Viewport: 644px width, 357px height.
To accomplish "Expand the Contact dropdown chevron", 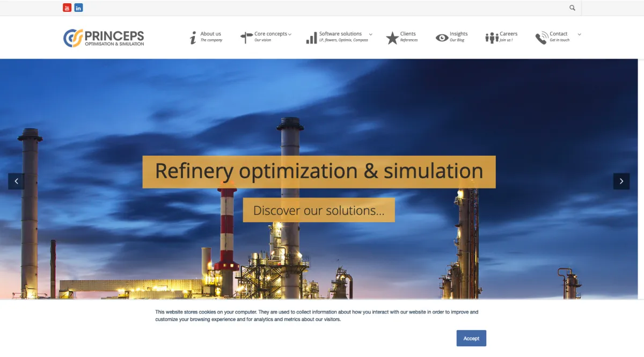I will pos(579,34).
